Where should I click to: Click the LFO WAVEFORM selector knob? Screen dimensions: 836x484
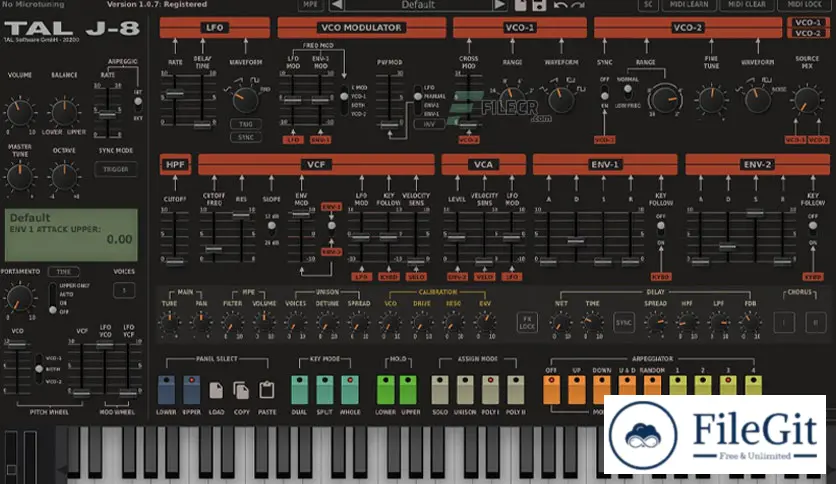coord(246,99)
